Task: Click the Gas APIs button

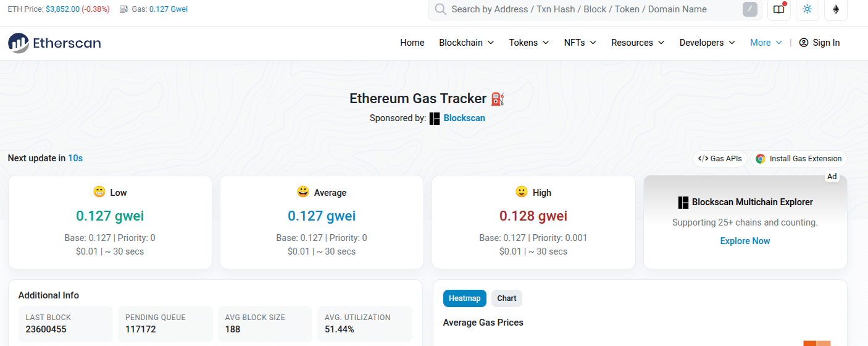Action: (x=720, y=159)
